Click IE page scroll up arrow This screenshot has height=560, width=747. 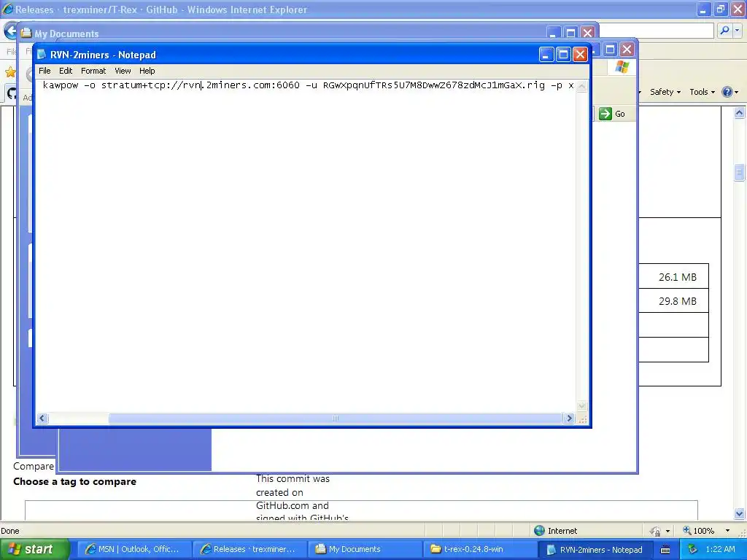click(740, 113)
